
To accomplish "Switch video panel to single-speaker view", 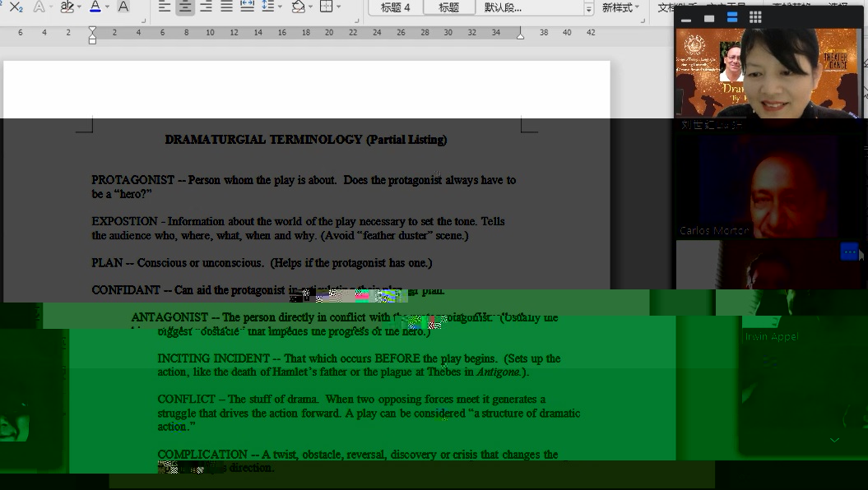I will [x=709, y=18].
